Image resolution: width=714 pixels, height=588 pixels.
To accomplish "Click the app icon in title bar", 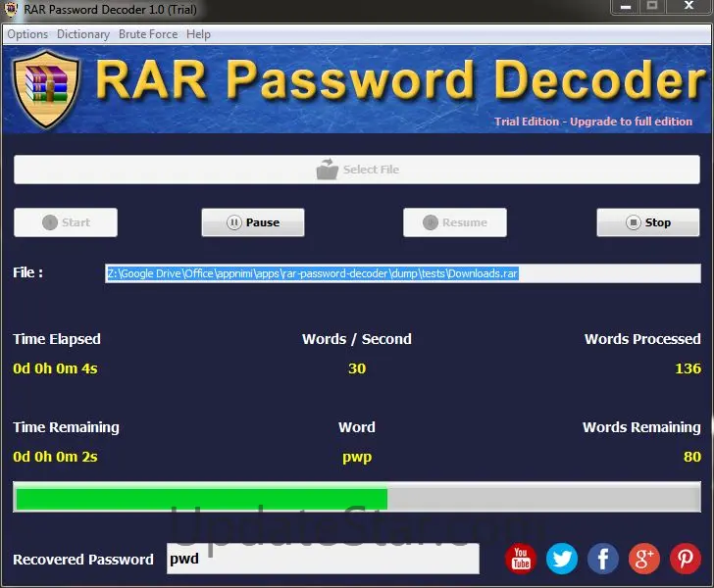I will coord(11,9).
